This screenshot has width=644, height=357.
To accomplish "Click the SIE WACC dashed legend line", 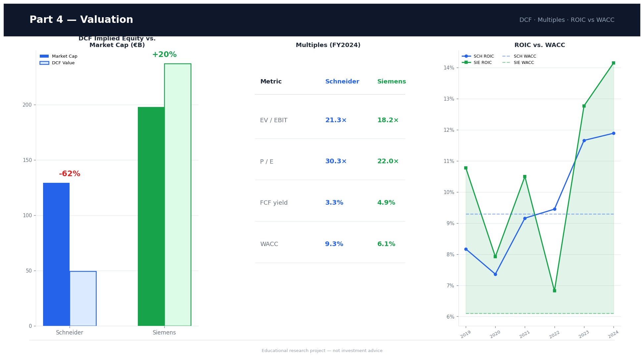I will point(506,62).
